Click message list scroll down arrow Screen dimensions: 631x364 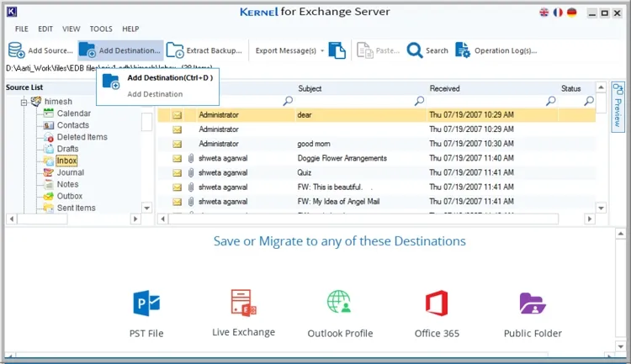point(601,208)
